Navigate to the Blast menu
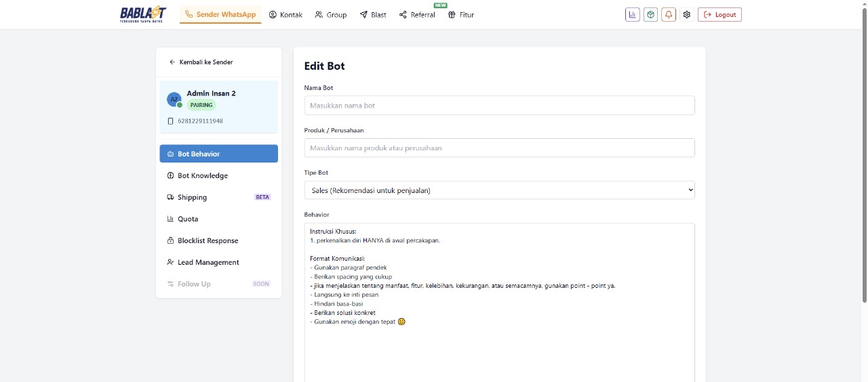This screenshot has width=868, height=382. [x=373, y=14]
